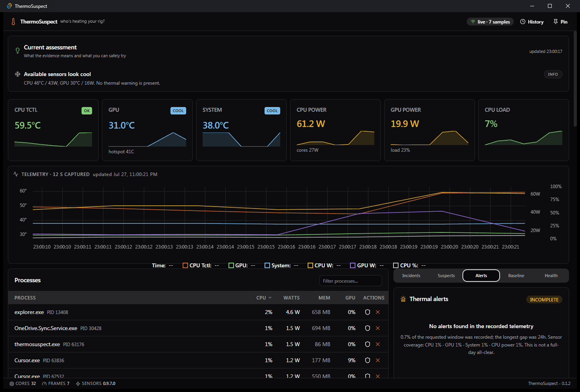
Task: Click the ThermoSuspect title bar app icon
Action: pos(9,6)
